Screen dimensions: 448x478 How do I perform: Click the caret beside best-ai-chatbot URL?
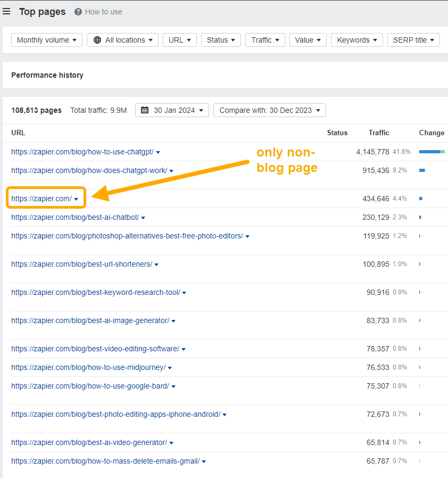click(x=144, y=217)
